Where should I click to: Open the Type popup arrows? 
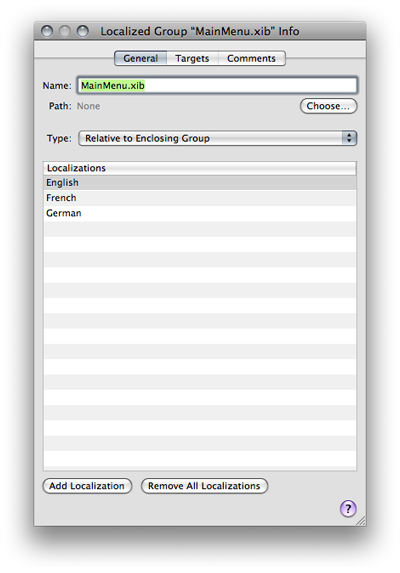click(x=349, y=138)
